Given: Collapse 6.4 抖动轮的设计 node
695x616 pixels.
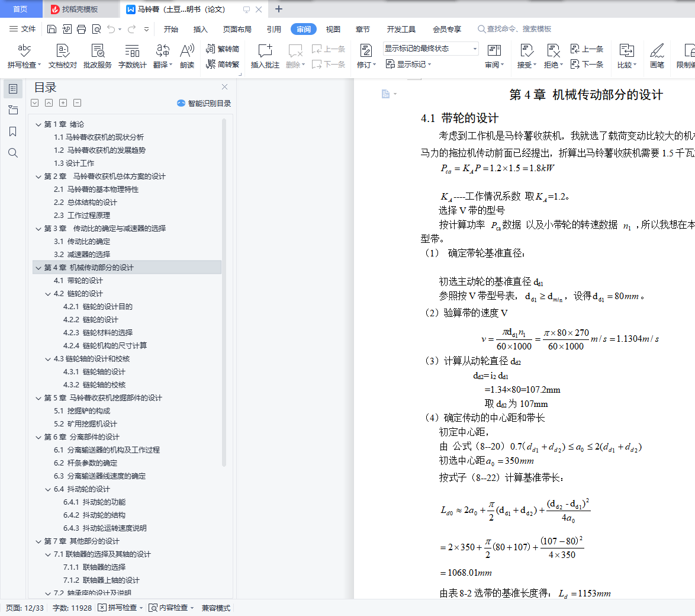Looking at the screenshot, I should [x=49, y=490].
